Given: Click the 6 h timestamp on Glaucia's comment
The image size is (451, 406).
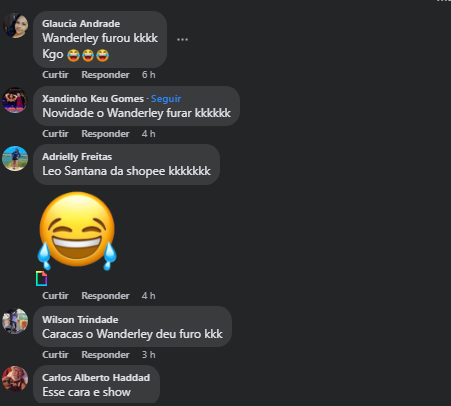Looking at the screenshot, I should (x=149, y=75).
